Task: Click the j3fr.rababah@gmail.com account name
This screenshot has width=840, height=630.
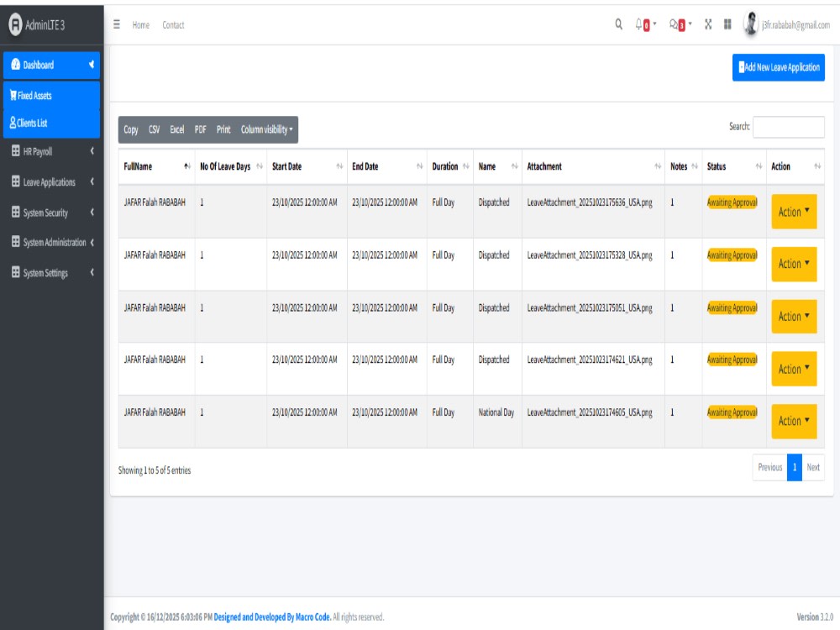Action: tap(796, 24)
